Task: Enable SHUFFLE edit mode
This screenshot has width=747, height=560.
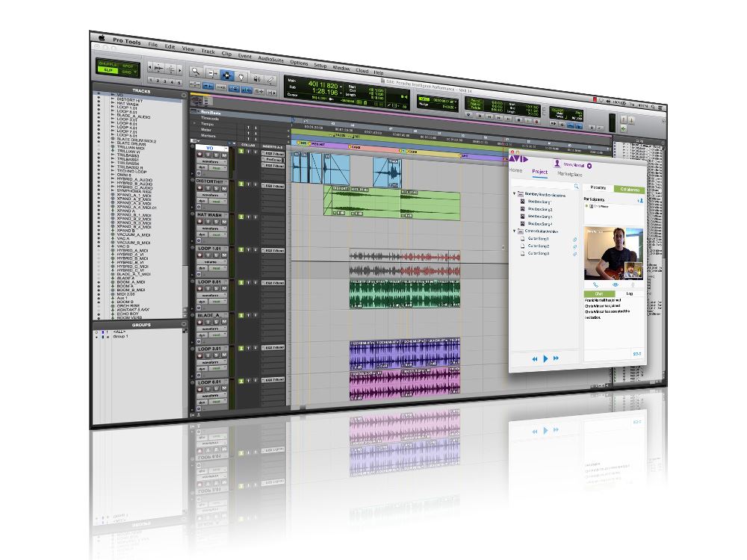Action: [108, 63]
